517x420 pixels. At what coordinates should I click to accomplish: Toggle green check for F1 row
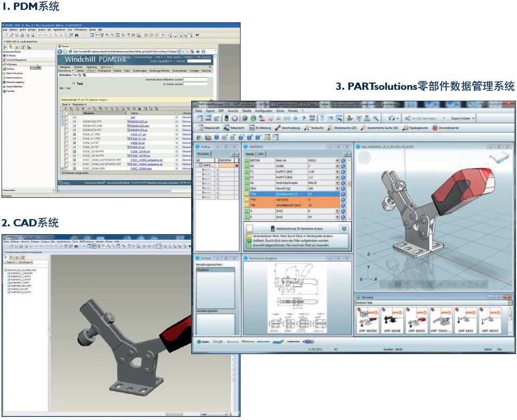(247, 172)
